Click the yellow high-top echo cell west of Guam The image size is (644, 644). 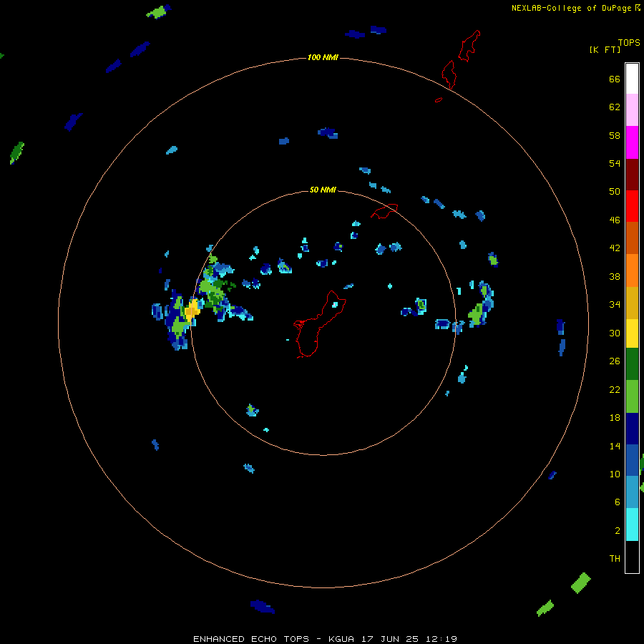[x=192, y=310]
